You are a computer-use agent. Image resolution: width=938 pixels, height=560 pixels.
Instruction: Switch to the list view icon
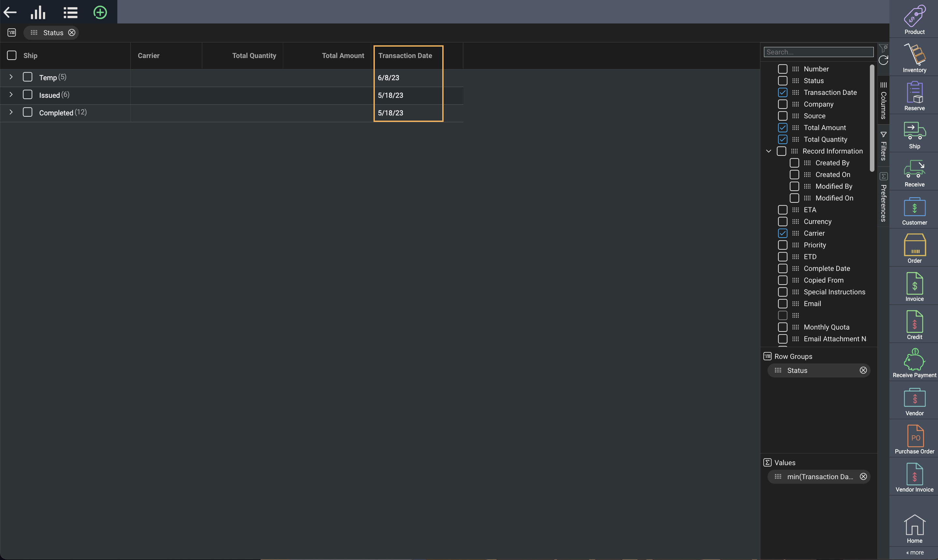click(x=70, y=12)
